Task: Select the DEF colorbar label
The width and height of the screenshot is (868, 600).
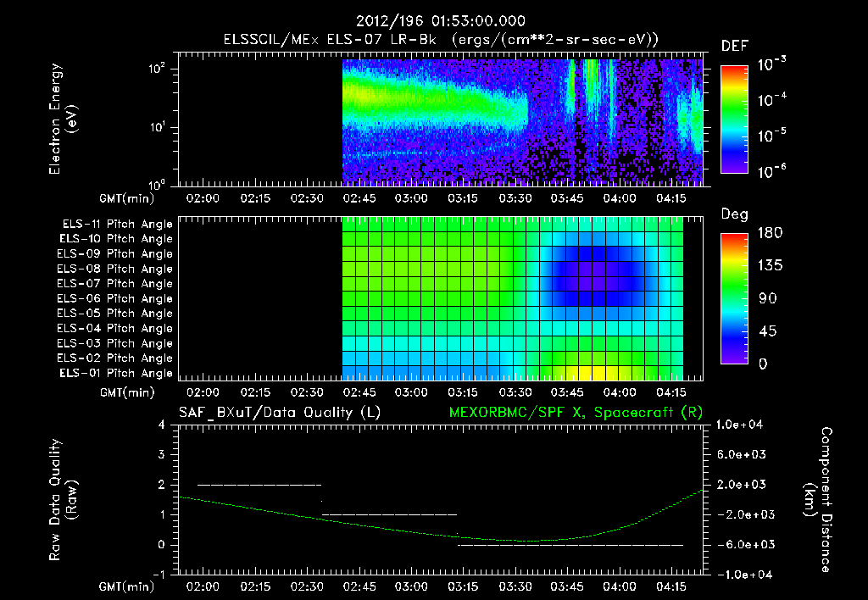Action: (x=735, y=46)
